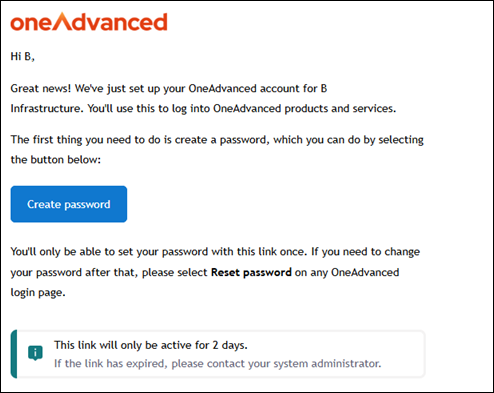Click the 'one' part of the logo
Screen dimensions: 494x393
coord(31,23)
